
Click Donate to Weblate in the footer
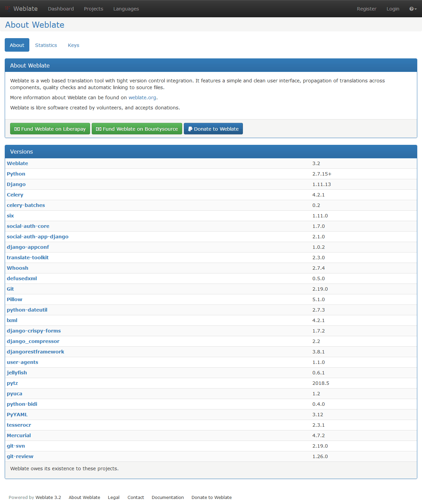point(212,497)
